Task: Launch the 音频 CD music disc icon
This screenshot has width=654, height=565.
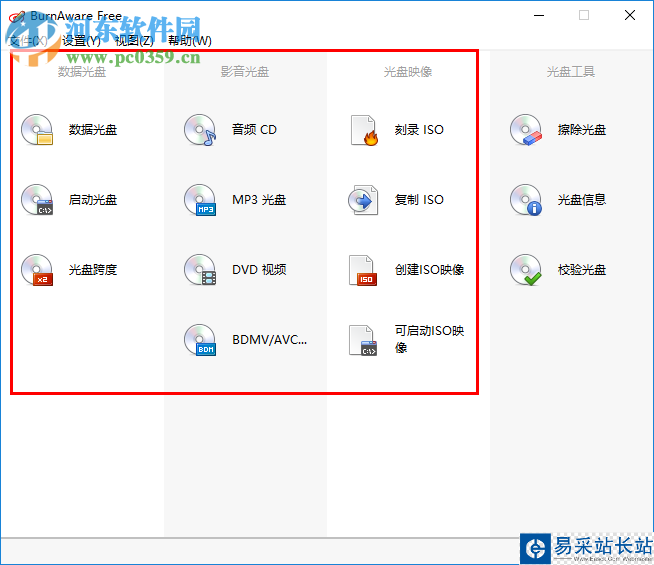Action: point(200,130)
